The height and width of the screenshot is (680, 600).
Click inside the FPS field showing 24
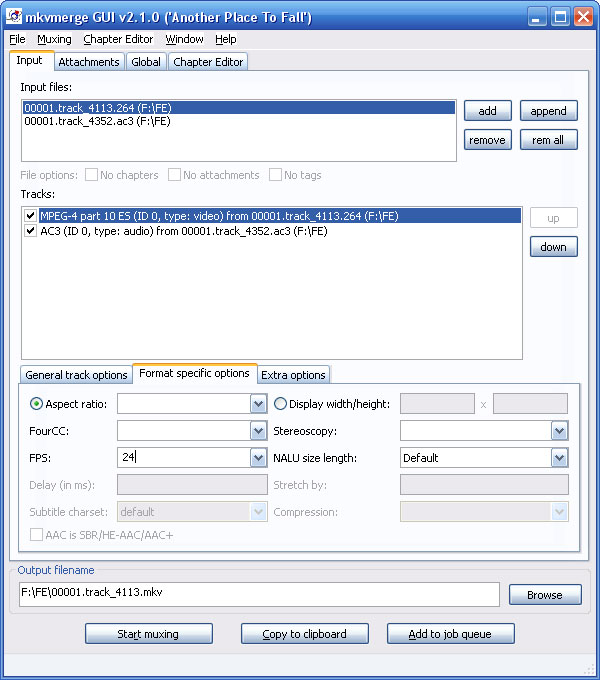pyautogui.click(x=184, y=458)
